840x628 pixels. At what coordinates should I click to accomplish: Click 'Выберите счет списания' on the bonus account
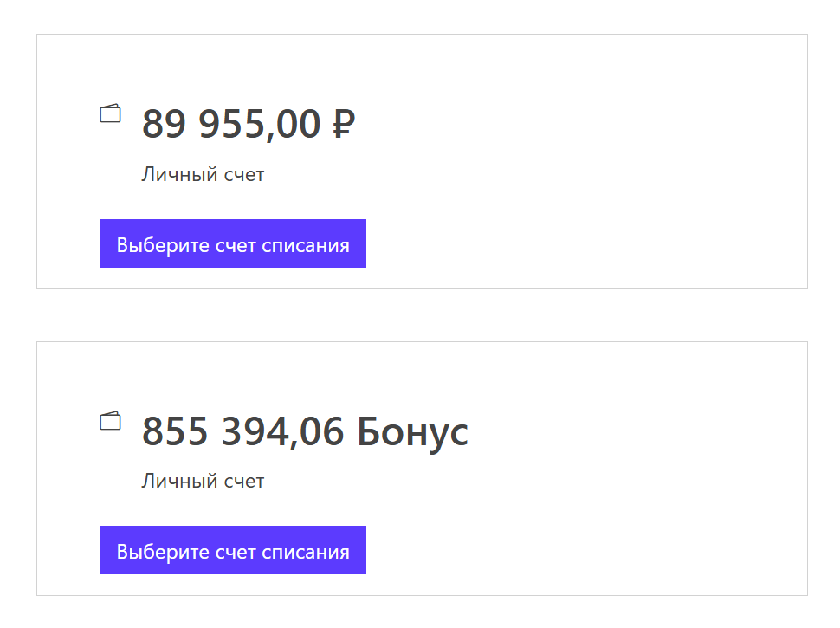pos(232,549)
